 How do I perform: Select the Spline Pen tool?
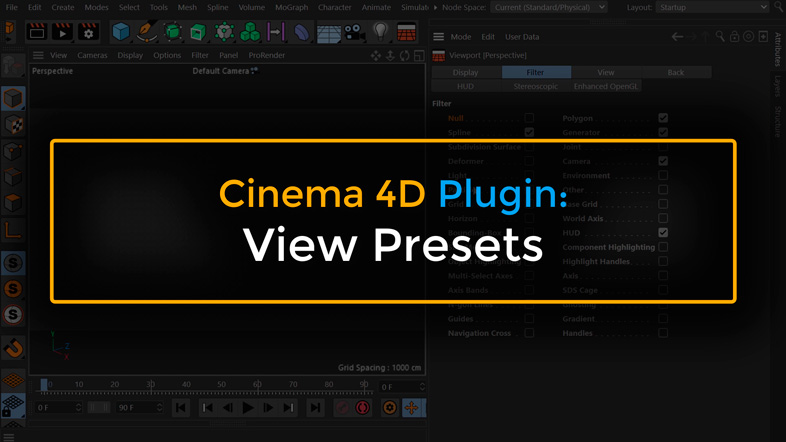[147, 33]
